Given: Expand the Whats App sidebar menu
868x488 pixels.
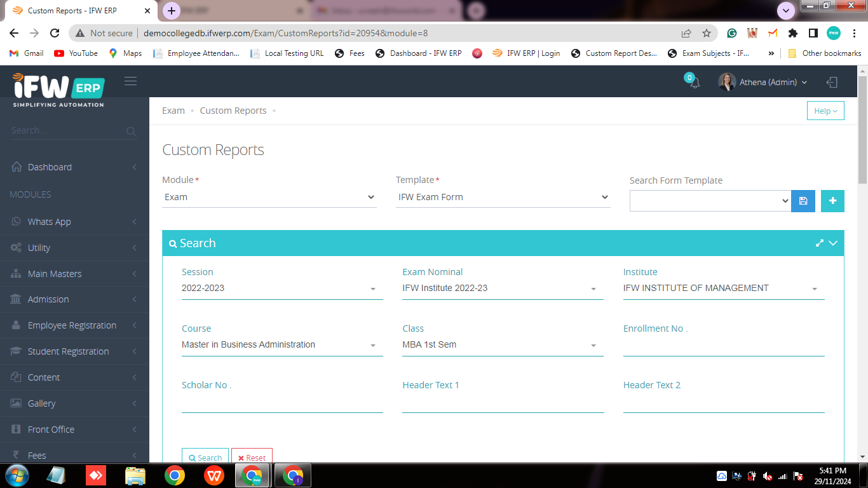Looking at the screenshot, I should point(74,222).
